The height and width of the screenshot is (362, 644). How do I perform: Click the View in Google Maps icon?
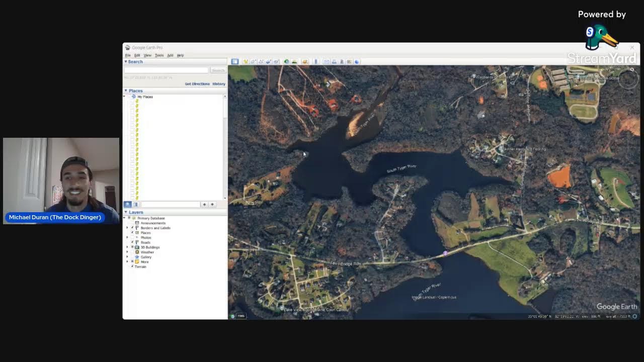pos(349,61)
